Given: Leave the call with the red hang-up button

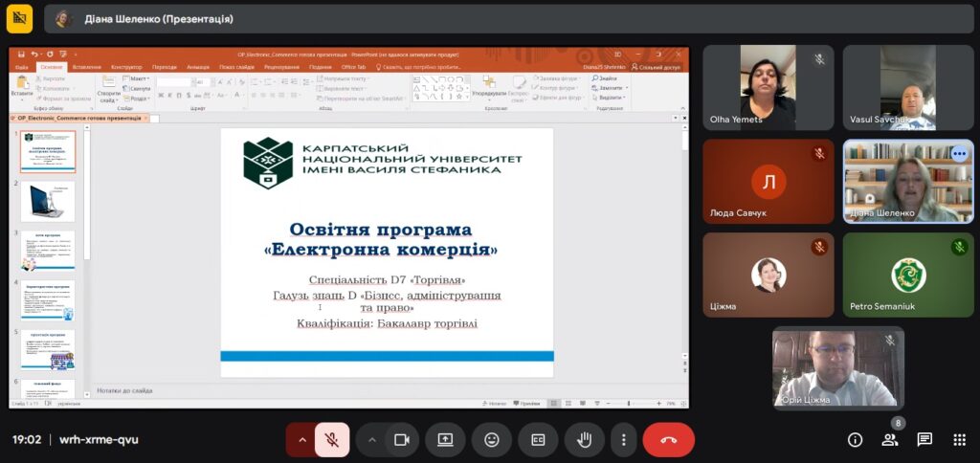Looking at the screenshot, I should tap(668, 440).
